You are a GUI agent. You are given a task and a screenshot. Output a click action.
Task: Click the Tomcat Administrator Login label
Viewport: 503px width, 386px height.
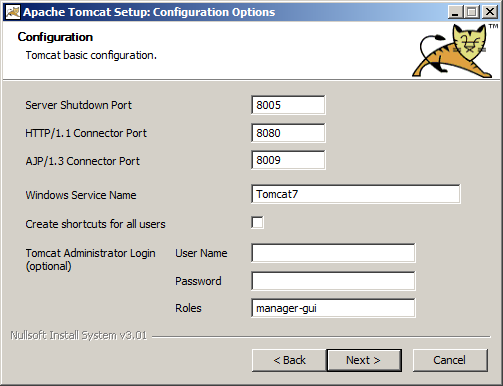(x=90, y=259)
